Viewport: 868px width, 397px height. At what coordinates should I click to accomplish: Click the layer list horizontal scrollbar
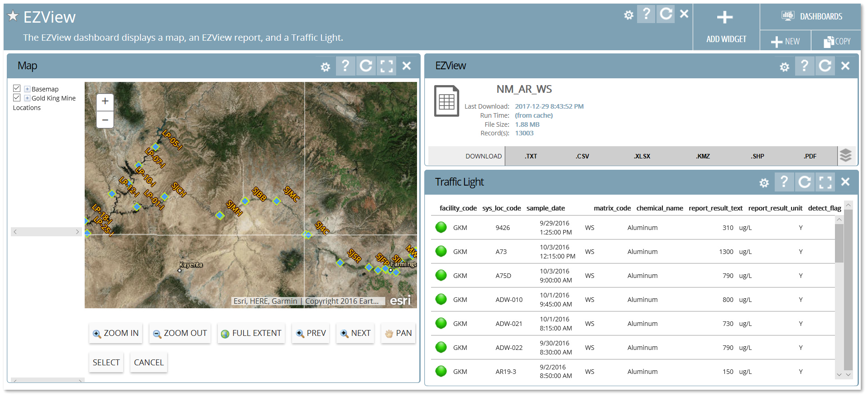point(46,232)
